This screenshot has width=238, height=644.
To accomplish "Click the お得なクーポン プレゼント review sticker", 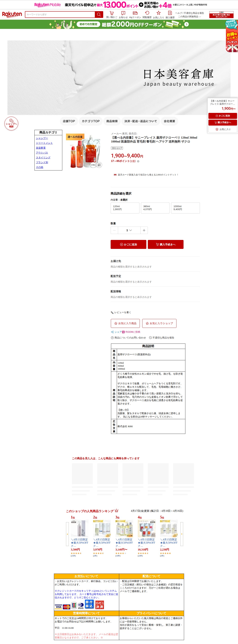I will click(x=232, y=36).
